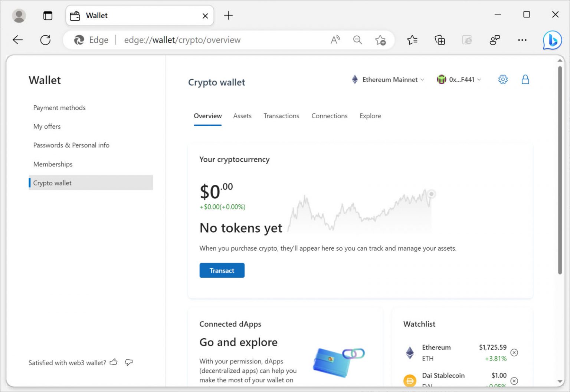
Task: Reload the page
Action: pos(45,40)
